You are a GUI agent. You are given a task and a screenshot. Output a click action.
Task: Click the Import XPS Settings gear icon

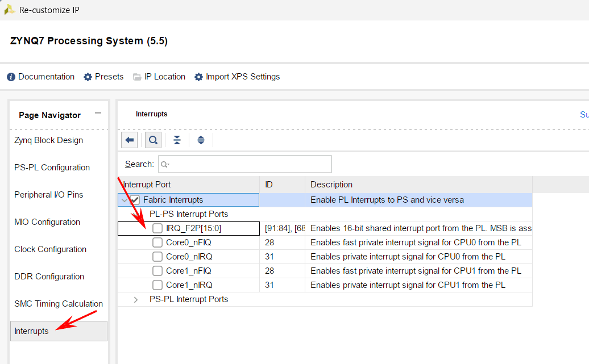[198, 77]
